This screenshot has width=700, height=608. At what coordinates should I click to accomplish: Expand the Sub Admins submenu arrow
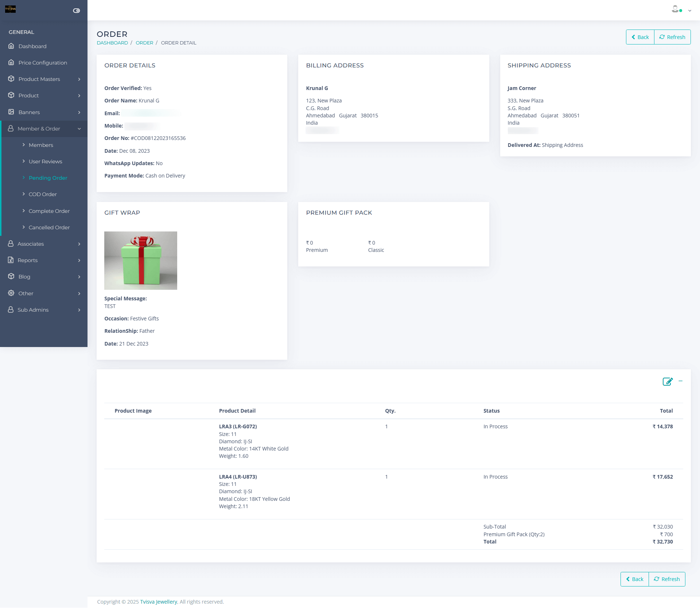click(79, 310)
